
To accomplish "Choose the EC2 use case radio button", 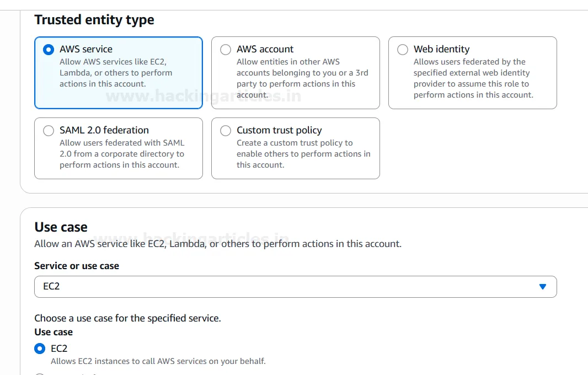I will pyautogui.click(x=40, y=349).
